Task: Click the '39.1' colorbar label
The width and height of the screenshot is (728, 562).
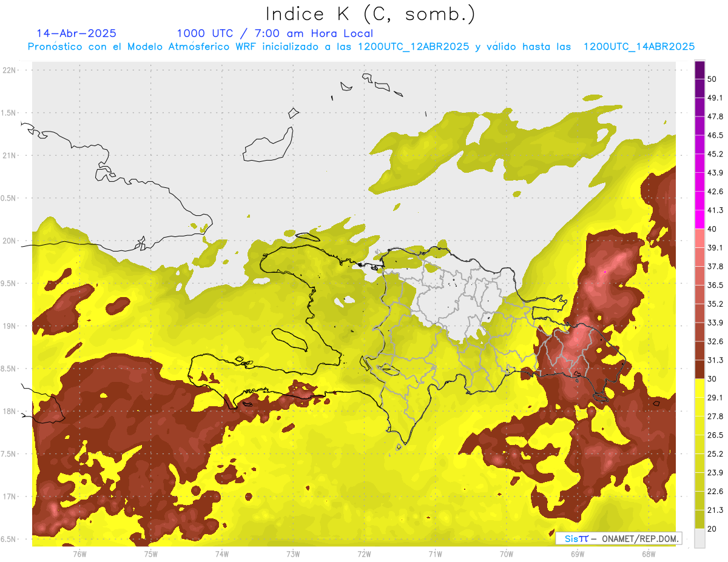Action: click(715, 248)
